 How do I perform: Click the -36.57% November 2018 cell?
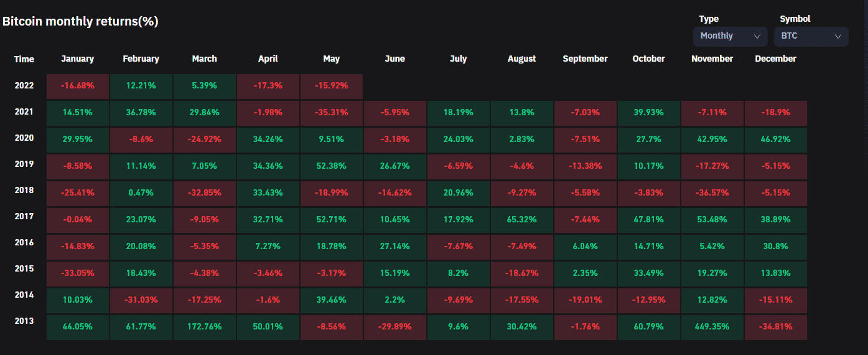[712, 193]
